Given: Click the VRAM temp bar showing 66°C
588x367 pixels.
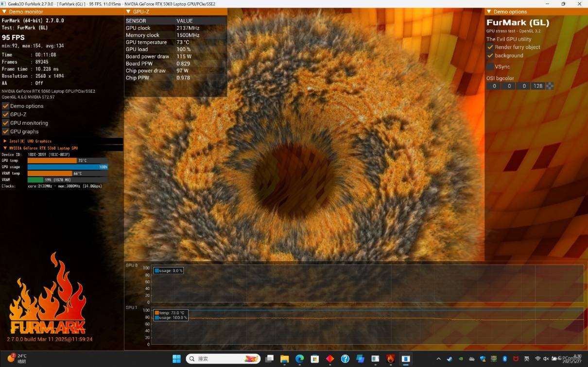Looking at the screenshot, I should (x=68, y=173).
